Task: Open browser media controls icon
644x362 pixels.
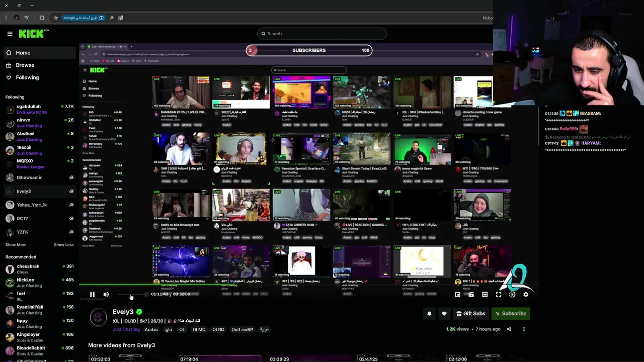Action: pyautogui.click(x=27, y=18)
